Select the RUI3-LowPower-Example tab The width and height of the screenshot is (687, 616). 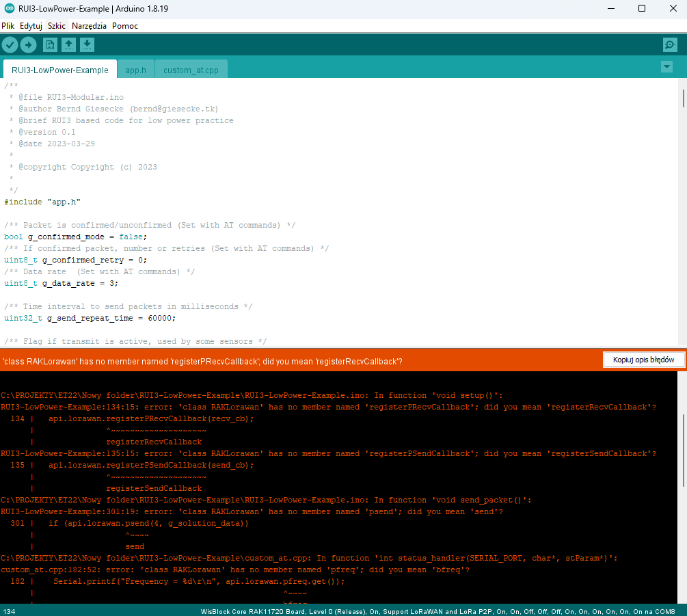tap(59, 70)
